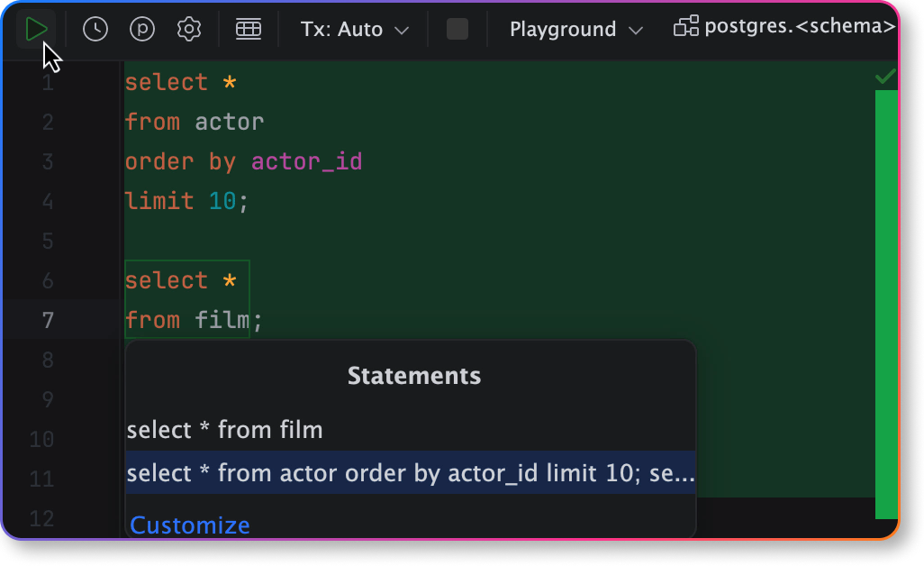Click line number 1 in gutter

click(x=49, y=83)
